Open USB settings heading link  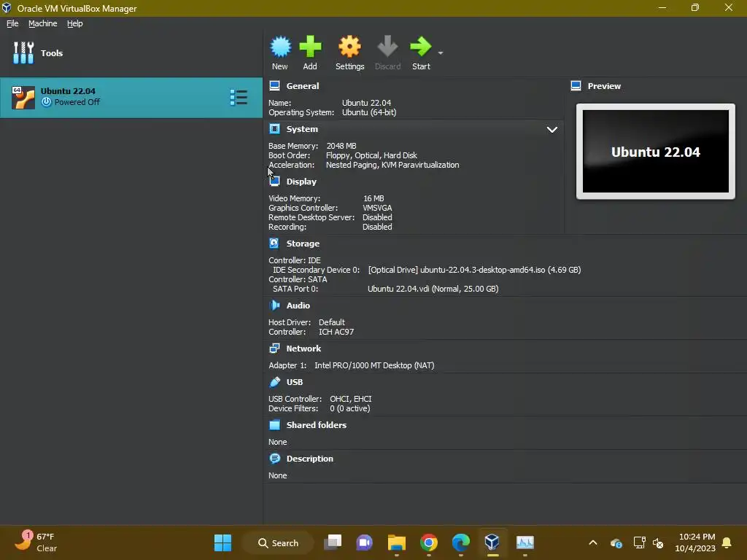coord(295,382)
